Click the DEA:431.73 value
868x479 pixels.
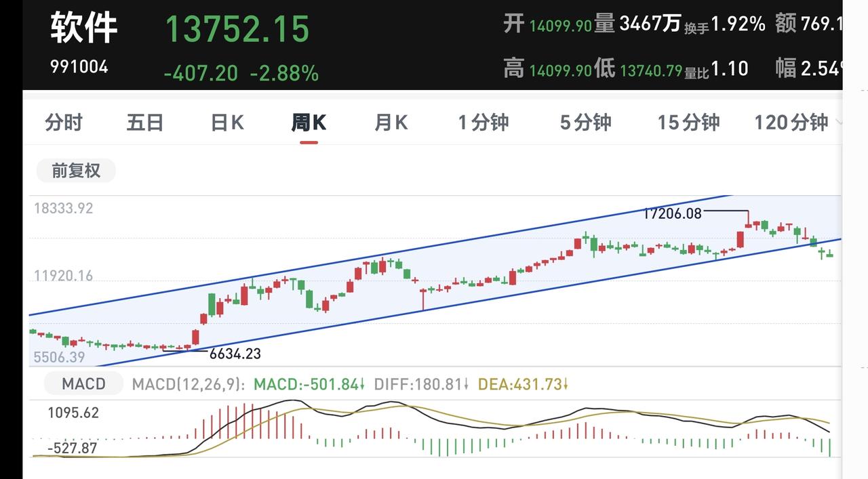[523, 384]
